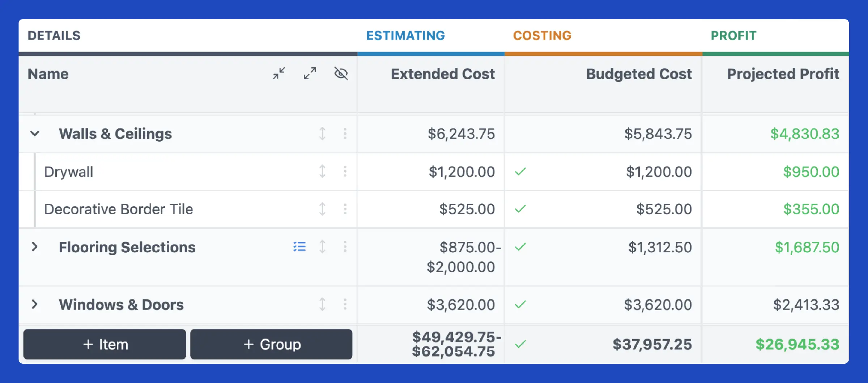
Task: Click the + Group button
Action: tap(271, 344)
